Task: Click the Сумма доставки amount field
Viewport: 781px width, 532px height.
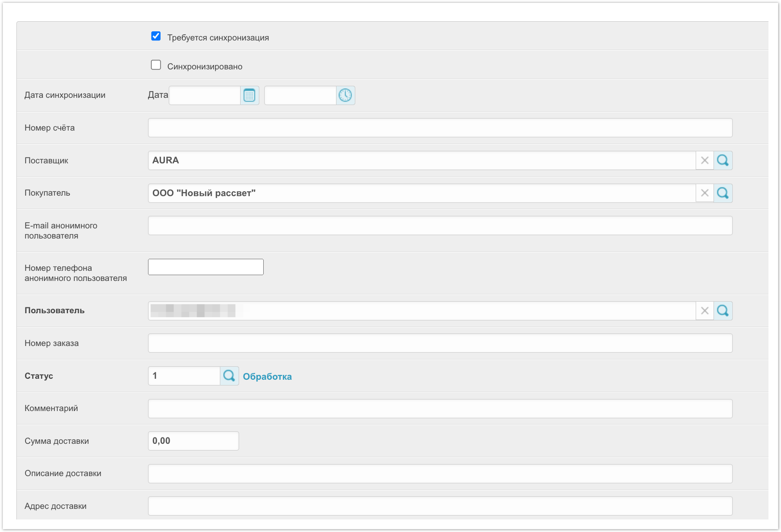Action: pyautogui.click(x=193, y=441)
